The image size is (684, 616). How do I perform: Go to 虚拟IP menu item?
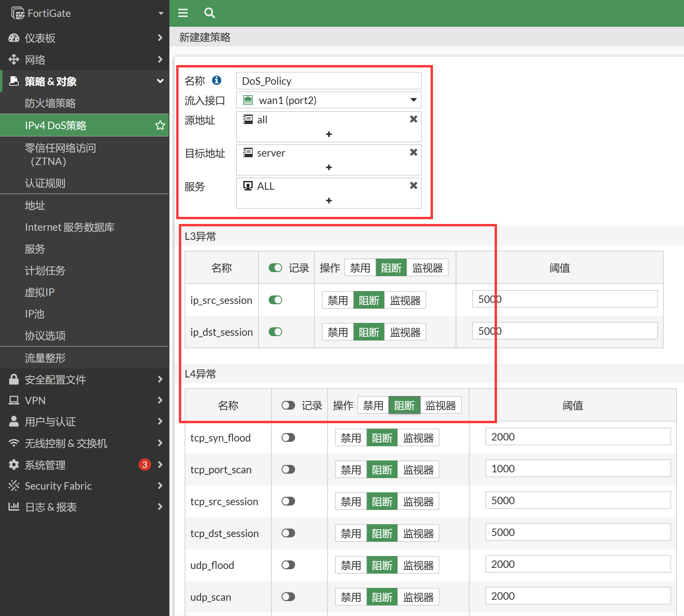point(39,292)
